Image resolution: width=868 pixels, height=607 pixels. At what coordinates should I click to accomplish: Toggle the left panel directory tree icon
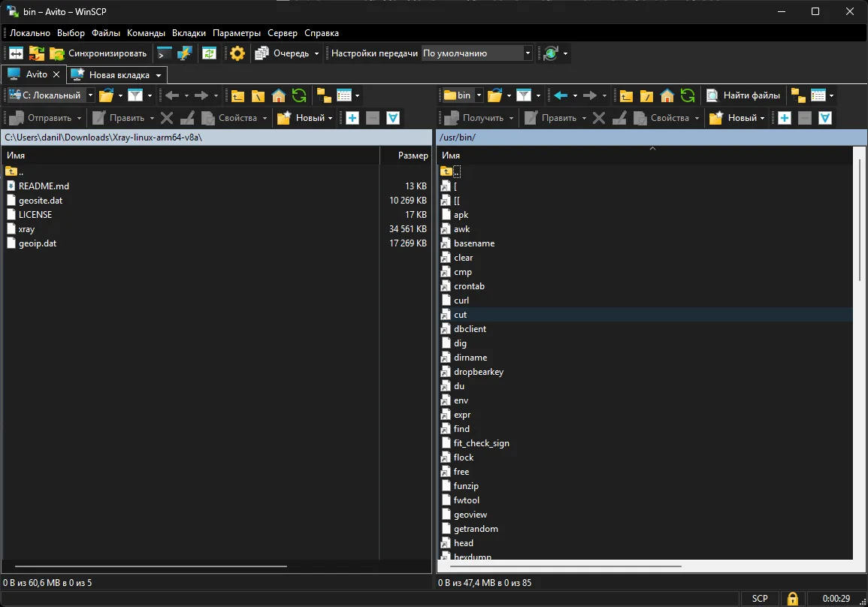click(x=324, y=95)
